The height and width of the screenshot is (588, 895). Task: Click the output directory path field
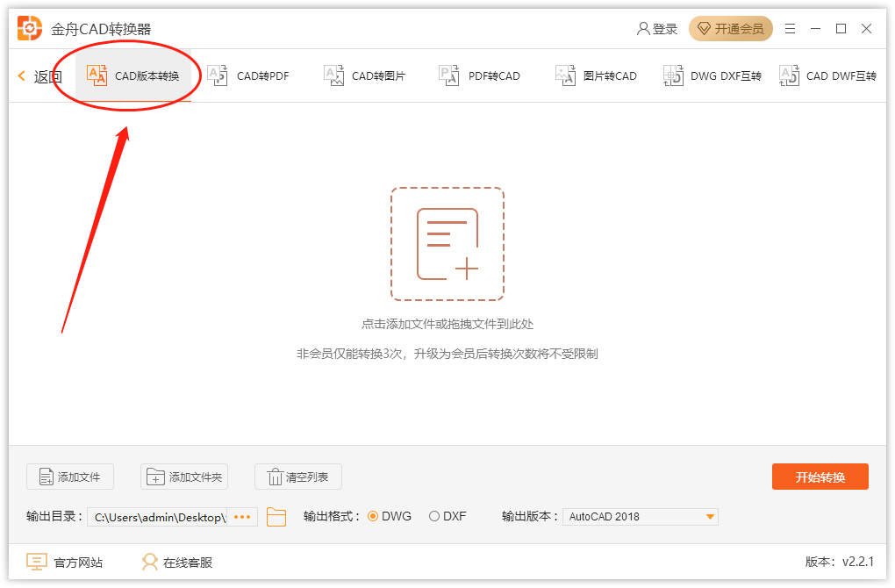[x=158, y=517]
